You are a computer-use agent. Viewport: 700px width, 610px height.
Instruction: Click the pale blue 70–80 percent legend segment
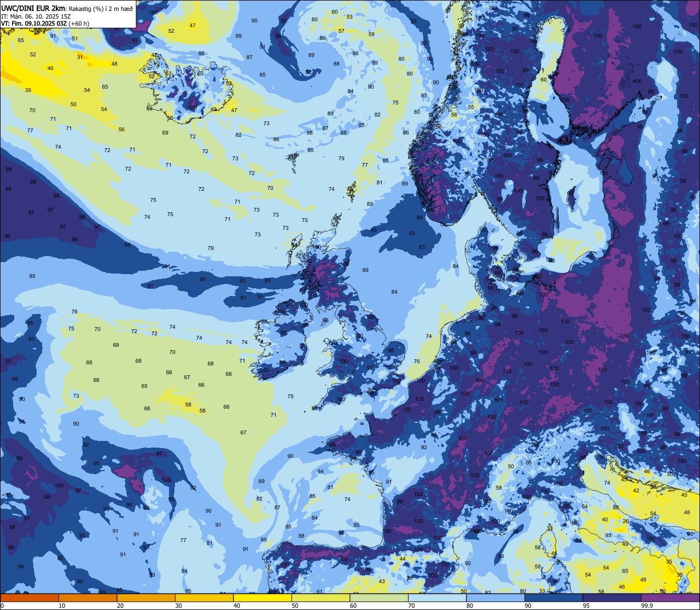(437, 597)
